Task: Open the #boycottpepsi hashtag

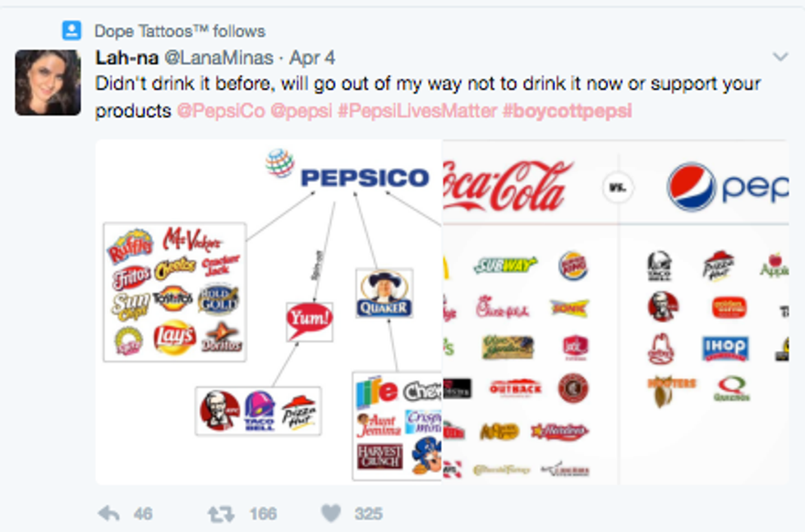Action: (567, 110)
